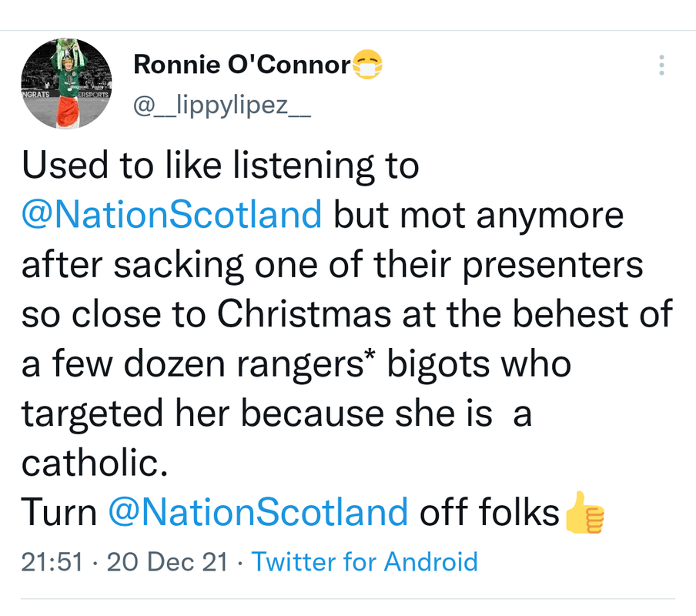Screen dimensions: 696x616
Task: Click @NationScotland in the 'Turn off folks' line
Action: [x=258, y=511]
